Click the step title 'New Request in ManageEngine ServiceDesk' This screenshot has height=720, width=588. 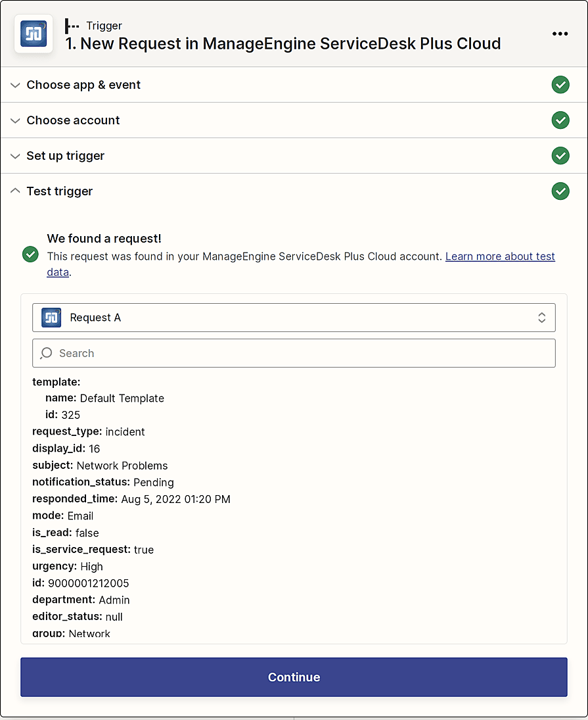pyautogui.click(x=283, y=44)
